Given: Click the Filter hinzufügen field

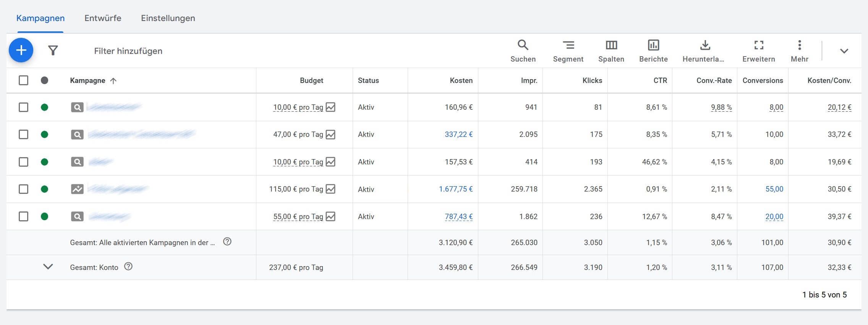Looking at the screenshot, I should click(128, 51).
